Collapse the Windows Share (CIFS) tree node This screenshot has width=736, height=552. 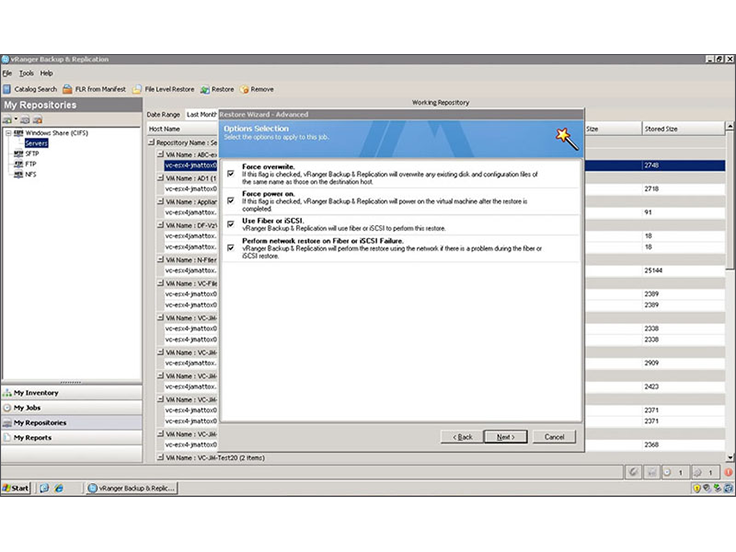click(8, 133)
